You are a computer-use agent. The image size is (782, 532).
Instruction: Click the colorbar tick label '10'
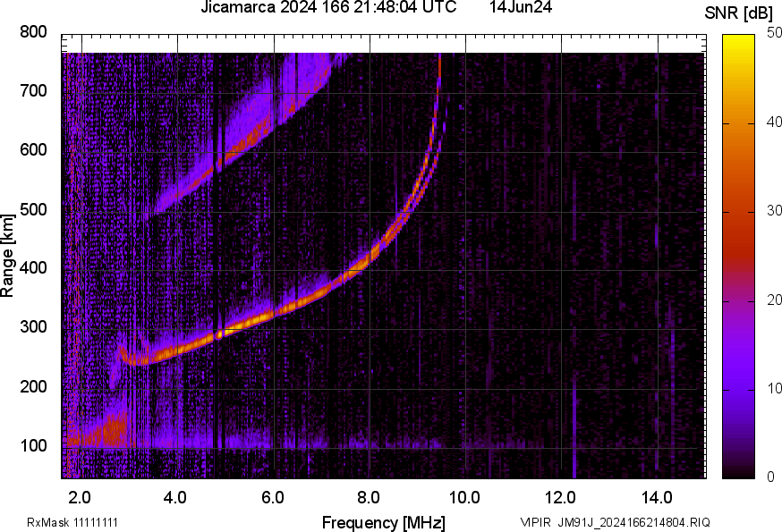(x=774, y=388)
